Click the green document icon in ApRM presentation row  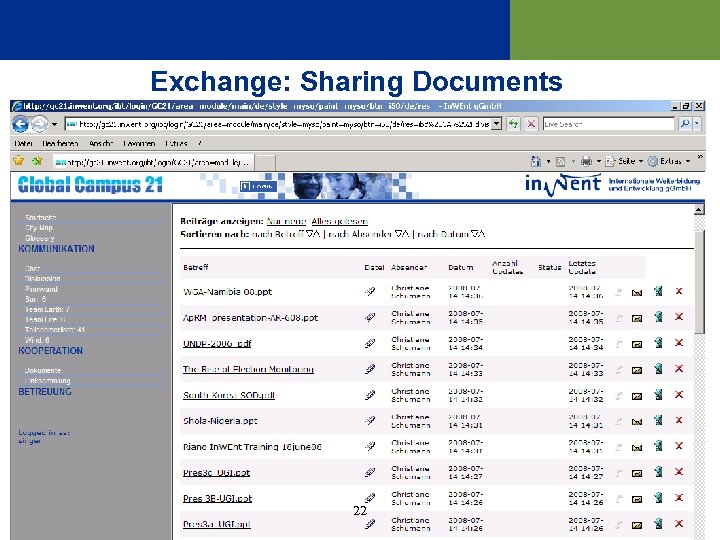pos(658,317)
